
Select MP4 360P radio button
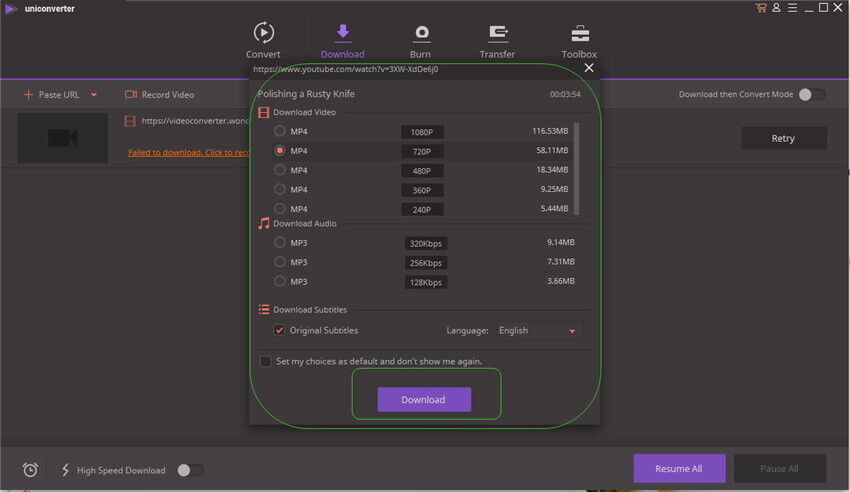[x=279, y=189]
